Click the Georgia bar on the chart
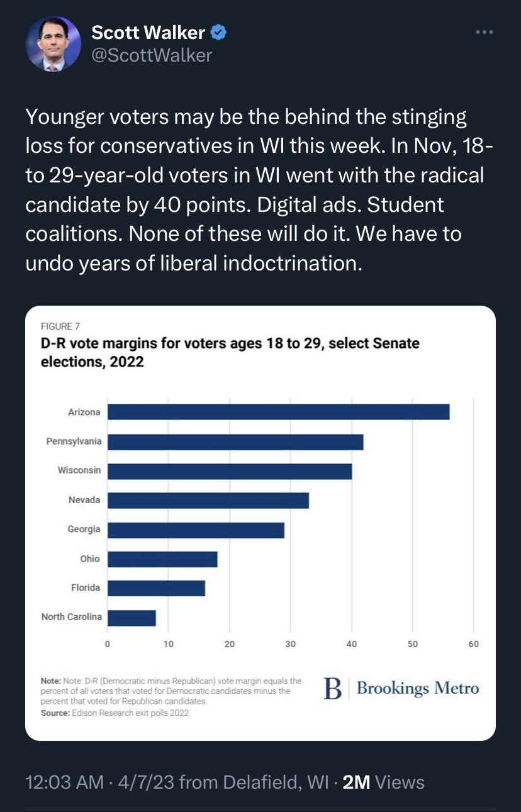521x812 pixels. [x=195, y=529]
